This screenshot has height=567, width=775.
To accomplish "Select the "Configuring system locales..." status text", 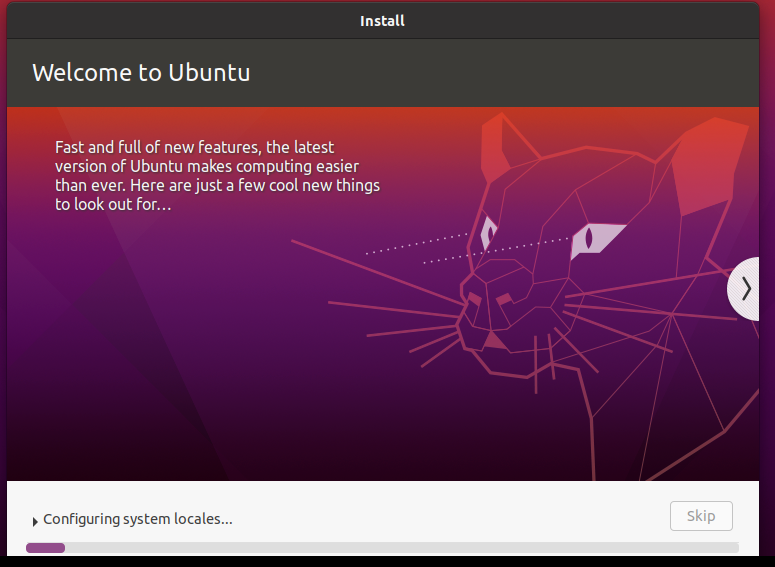I will tap(137, 519).
